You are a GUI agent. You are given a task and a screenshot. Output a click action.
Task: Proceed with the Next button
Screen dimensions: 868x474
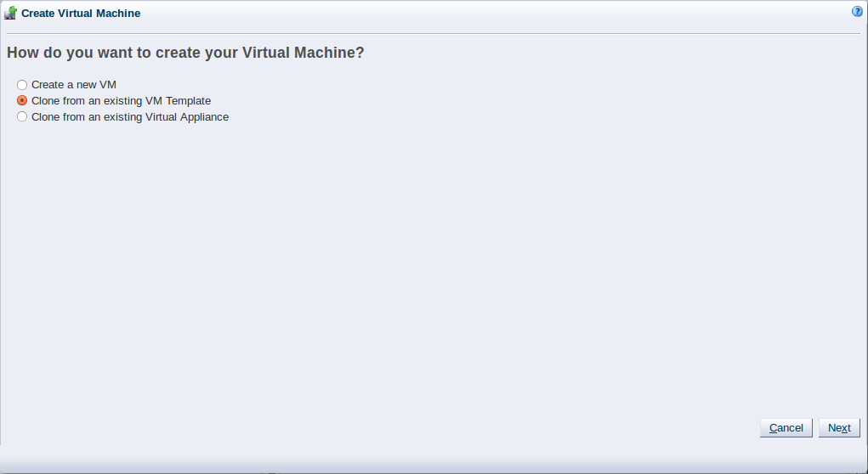point(839,427)
